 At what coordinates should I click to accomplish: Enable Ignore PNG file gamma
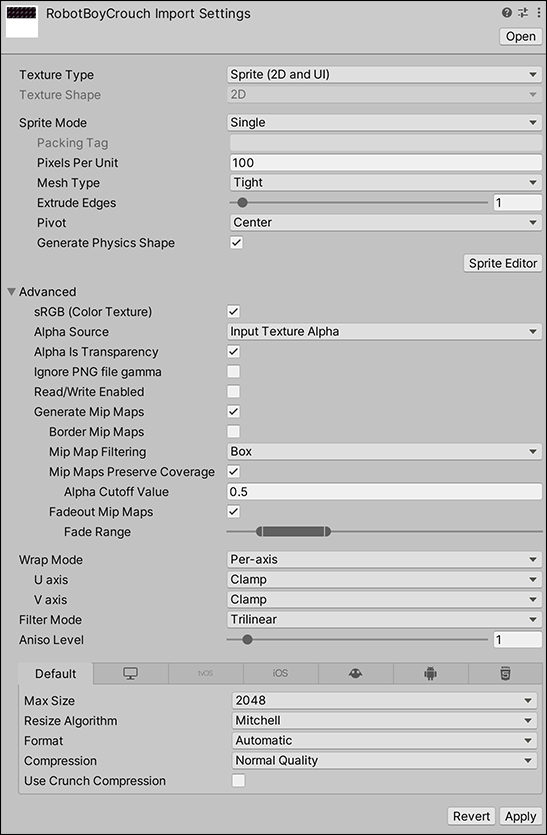tap(233, 372)
